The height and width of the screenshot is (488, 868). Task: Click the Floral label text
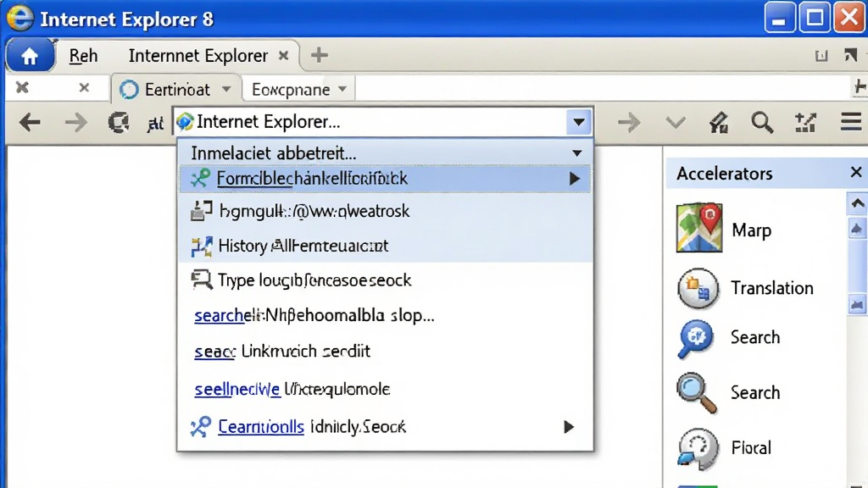pyautogui.click(x=751, y=447)
